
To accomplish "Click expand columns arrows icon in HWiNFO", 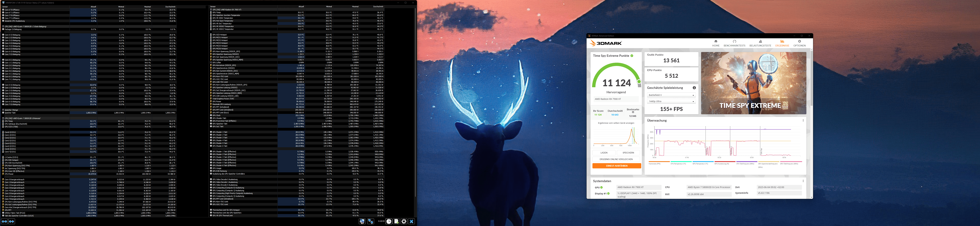I will pos(4,221).
